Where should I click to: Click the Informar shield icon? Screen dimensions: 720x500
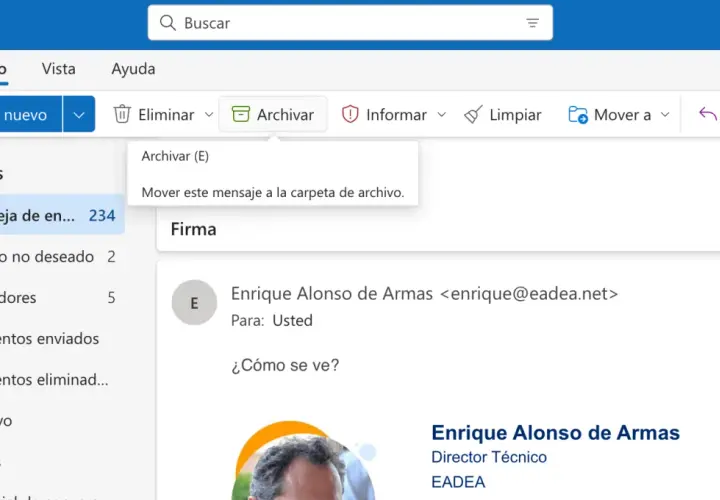350,114
